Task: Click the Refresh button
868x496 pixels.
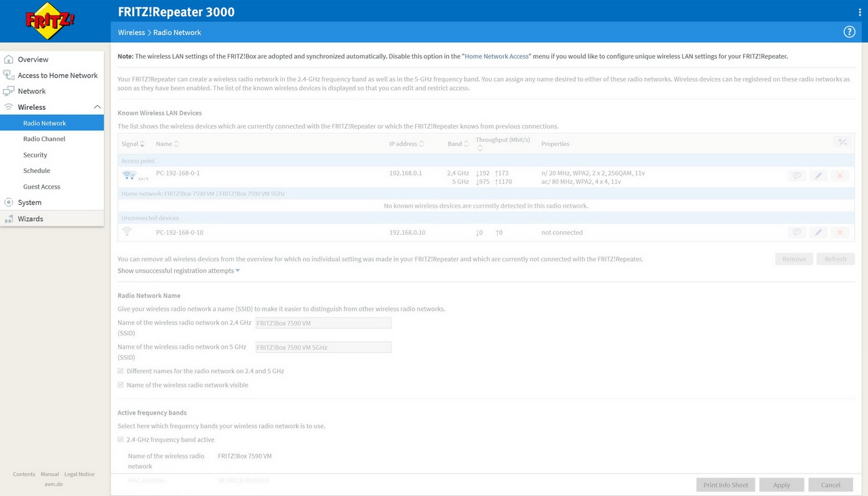Action: [x=835, y=259]
